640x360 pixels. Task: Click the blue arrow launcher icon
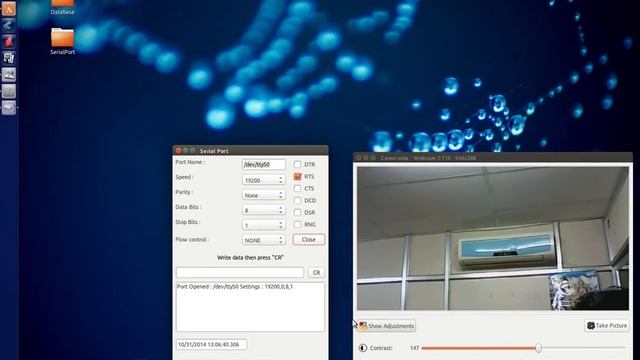[x=9, y=25]
